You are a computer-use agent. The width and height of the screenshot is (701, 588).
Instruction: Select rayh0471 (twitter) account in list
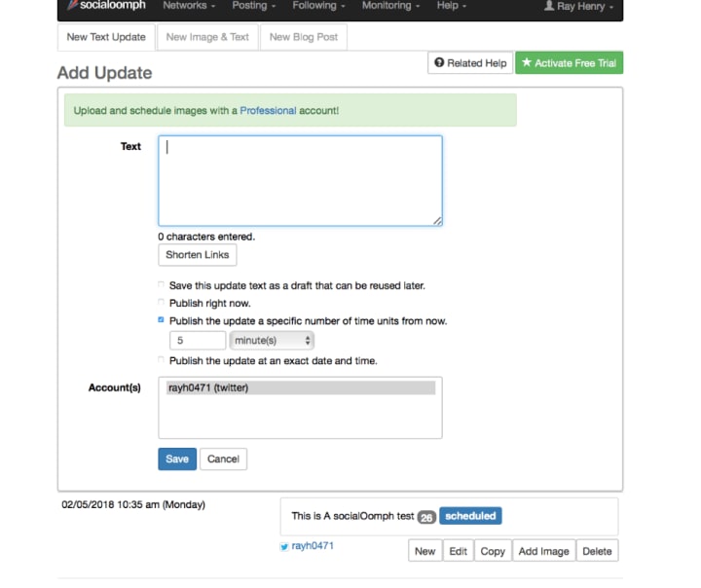[301, 387]
